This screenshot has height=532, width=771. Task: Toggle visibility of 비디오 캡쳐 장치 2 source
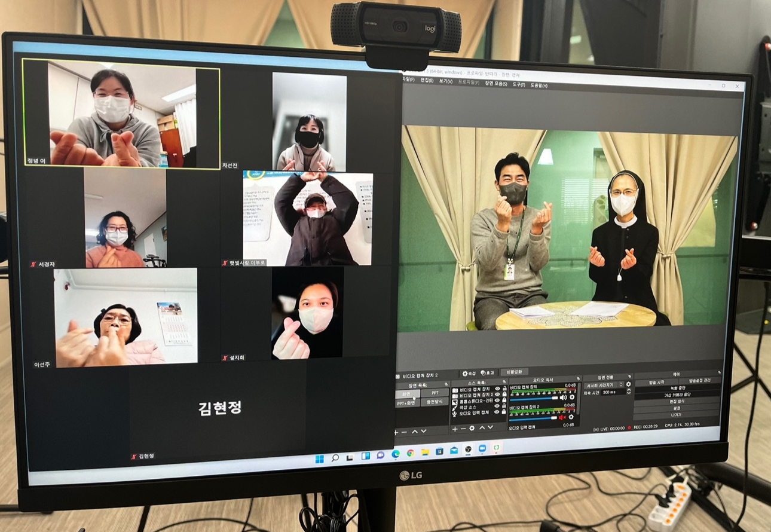click(497, 395)
